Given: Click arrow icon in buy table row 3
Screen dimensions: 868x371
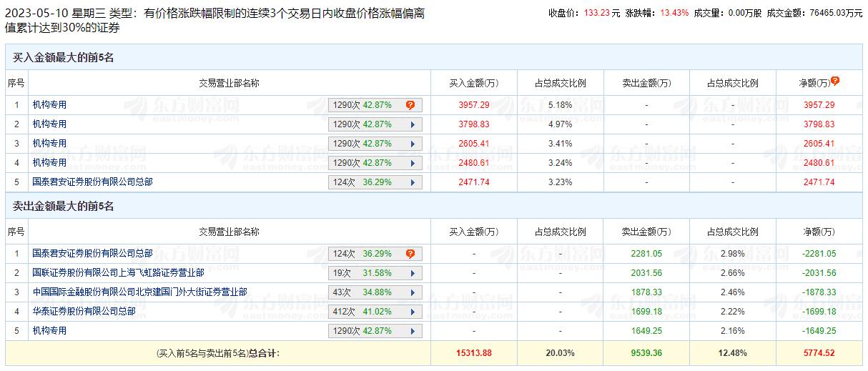Looking at the screenshot, I should tap(413, 144).
